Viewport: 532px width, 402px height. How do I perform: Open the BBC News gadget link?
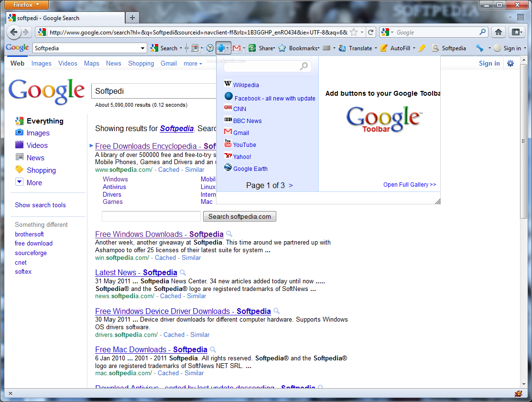point(247,121)
